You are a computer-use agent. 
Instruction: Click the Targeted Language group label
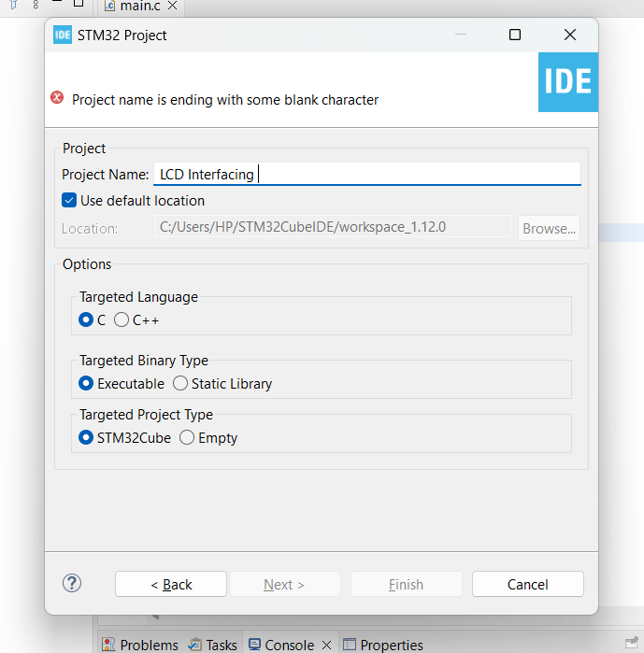pyautogui.click(x=138, y=297)
